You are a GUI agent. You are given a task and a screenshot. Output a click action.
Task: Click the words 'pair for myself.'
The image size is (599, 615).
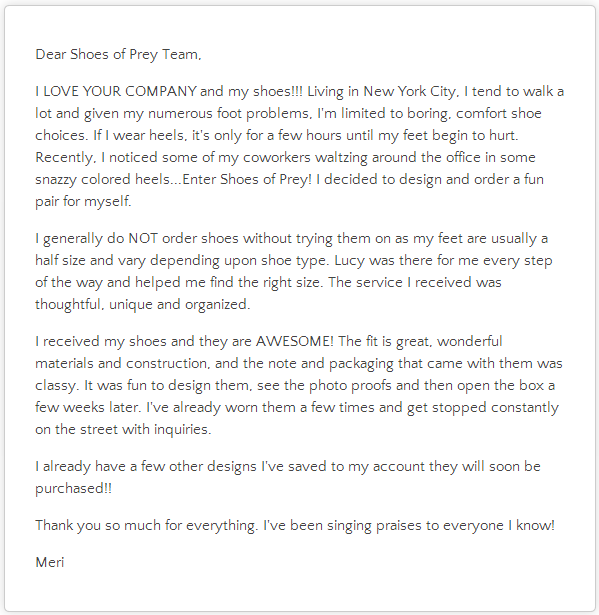[83, 202]
